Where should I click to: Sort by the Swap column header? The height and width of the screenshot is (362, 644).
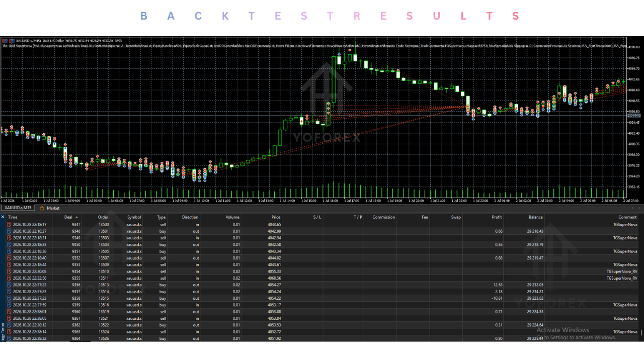[x=456, y=217]
